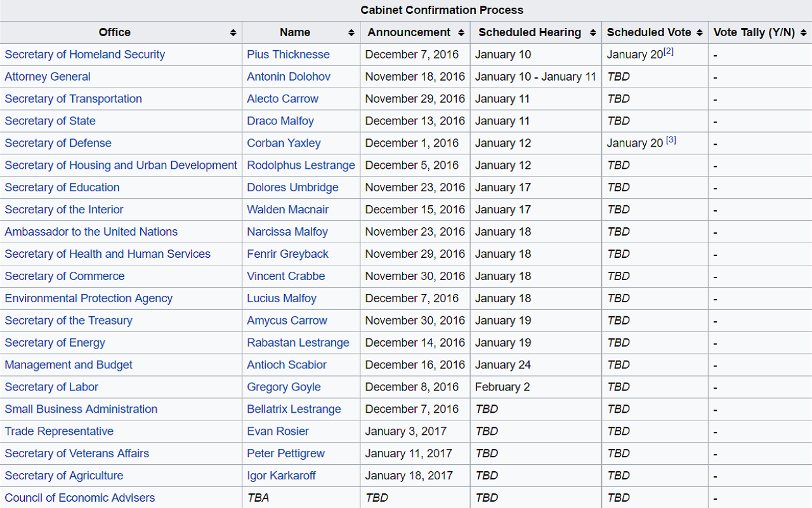Open Fenrir Greyback page
Image resolution: width=812 pixels, height=508 pixels.
tap(287, 254)
